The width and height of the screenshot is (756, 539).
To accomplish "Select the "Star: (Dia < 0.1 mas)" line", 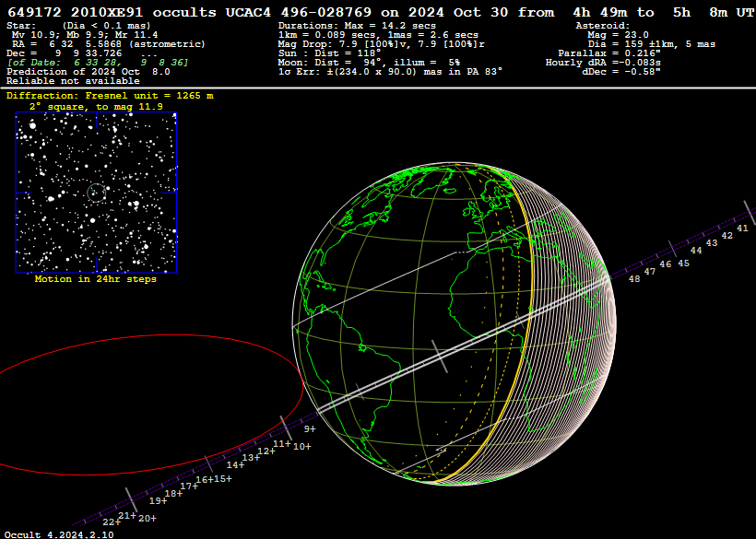I will coord(78,26).
